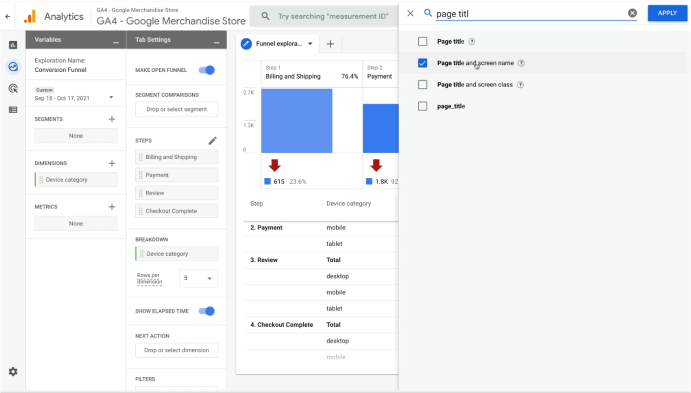The image size is (691, 393).
Task: Uncheck Page title and screen name
Action: click(x=422, y=63)
